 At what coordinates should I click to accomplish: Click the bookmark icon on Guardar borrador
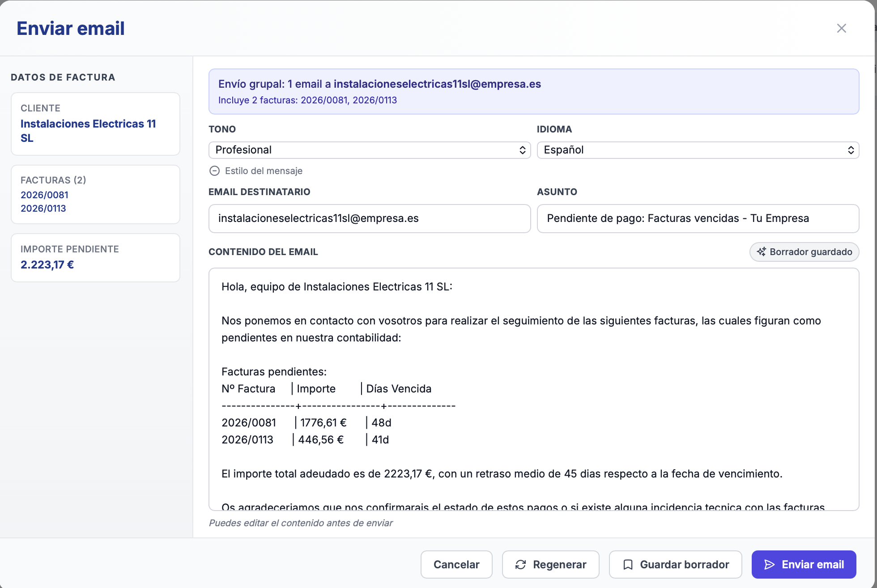tap(628, 565)
